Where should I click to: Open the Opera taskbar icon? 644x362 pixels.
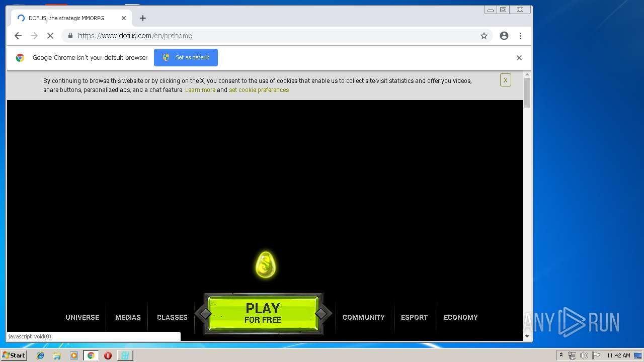pos(108,355)
